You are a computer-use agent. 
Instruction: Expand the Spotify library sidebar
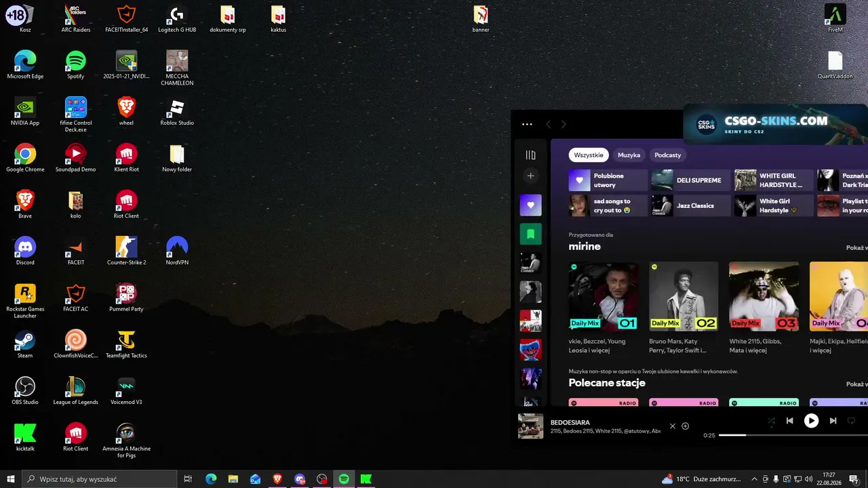530,155
